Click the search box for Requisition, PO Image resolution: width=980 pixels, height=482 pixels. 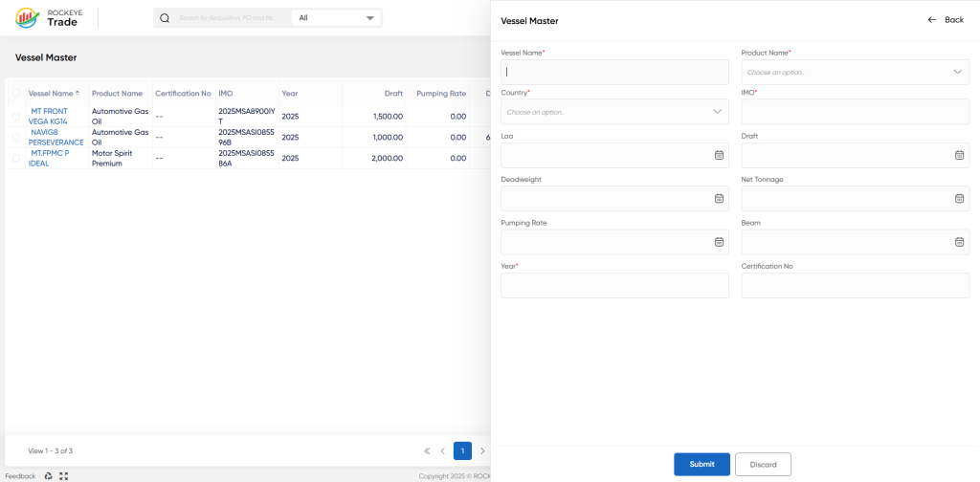coord(226,18)
